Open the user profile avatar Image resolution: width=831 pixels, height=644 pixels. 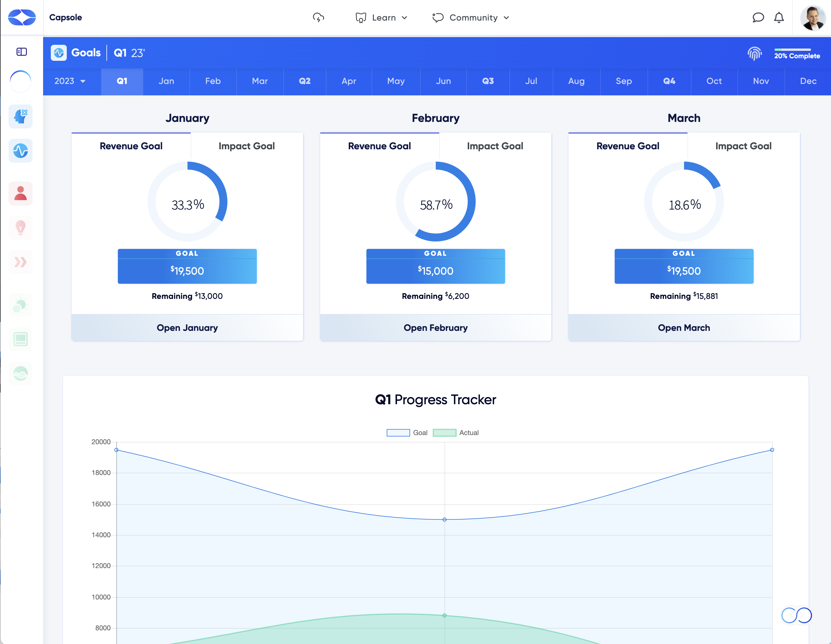click(813, 17)
